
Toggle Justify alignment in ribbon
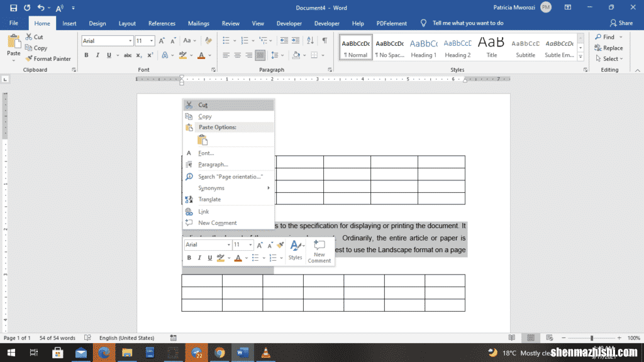(260, 55)
